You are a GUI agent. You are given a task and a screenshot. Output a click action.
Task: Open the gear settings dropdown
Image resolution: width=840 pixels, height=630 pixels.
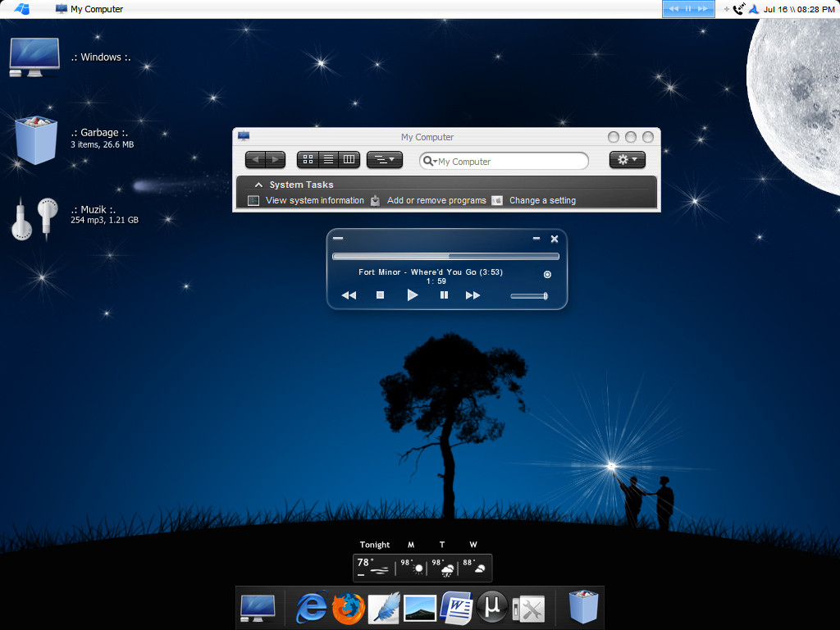[x=628, y=160]
